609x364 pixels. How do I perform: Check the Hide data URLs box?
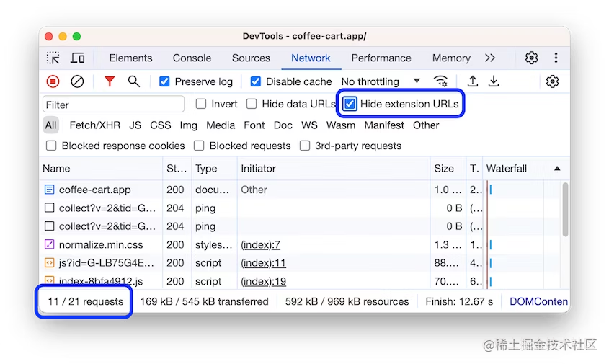(252, 104)
